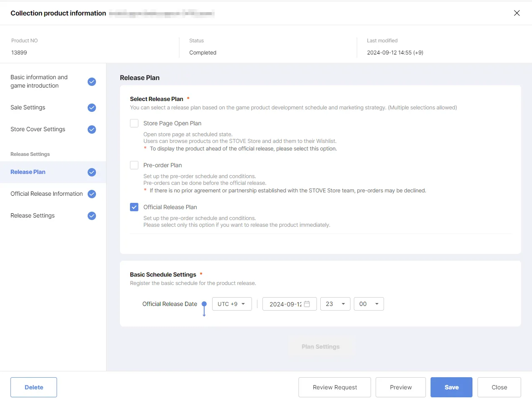Screen dimensions: 532x399
Task: Tick the Pre-order Plan checkbox
Action: pos(134,165)
